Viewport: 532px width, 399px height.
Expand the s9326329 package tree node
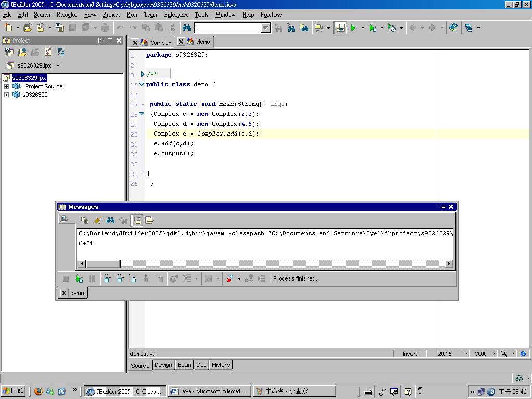pyautogui.click(x=6, y=95)
